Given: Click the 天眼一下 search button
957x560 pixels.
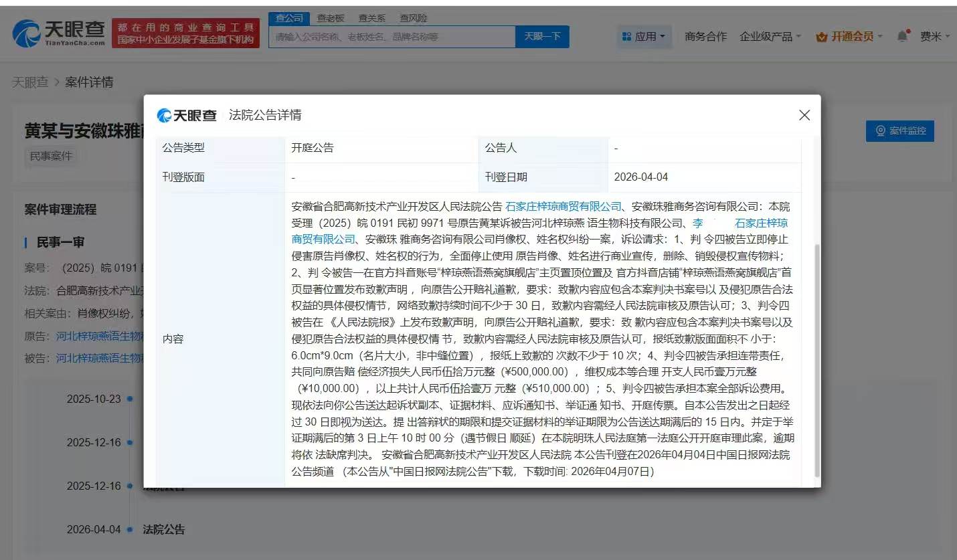Looking at the screenshot, I should pyautogui.click(x=542, y=37).
